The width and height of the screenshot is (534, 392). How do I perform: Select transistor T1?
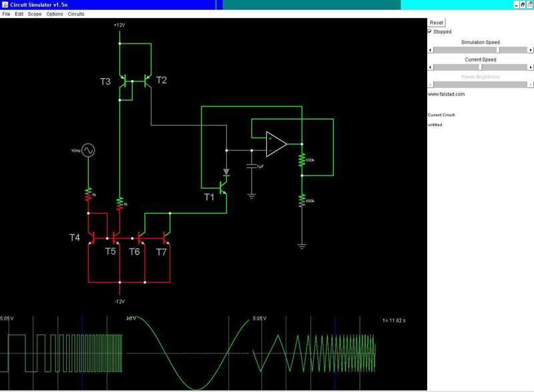point(223,188)
